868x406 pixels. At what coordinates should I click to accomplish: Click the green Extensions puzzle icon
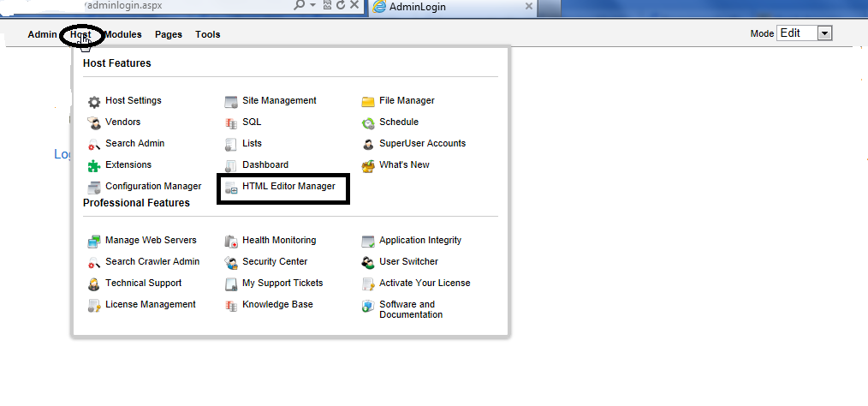(94, 165)
